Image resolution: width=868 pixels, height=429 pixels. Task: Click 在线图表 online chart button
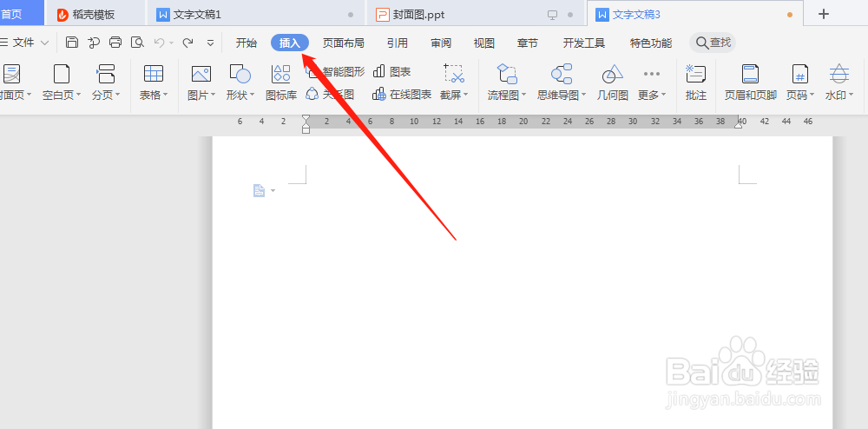403,95
